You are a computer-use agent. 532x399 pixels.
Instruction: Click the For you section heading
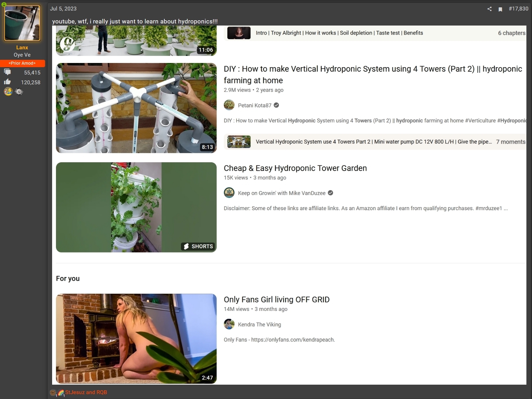point(68,278)
